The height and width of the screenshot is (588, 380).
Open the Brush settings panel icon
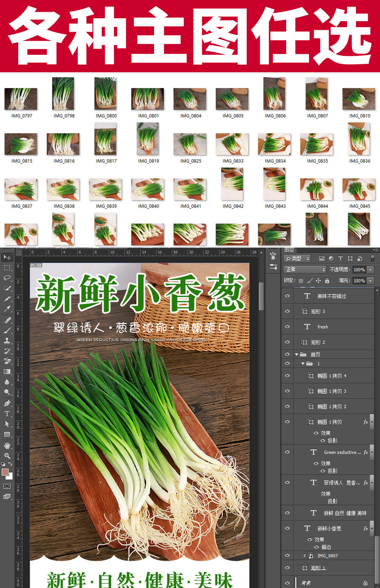click(x=273, y=267)
